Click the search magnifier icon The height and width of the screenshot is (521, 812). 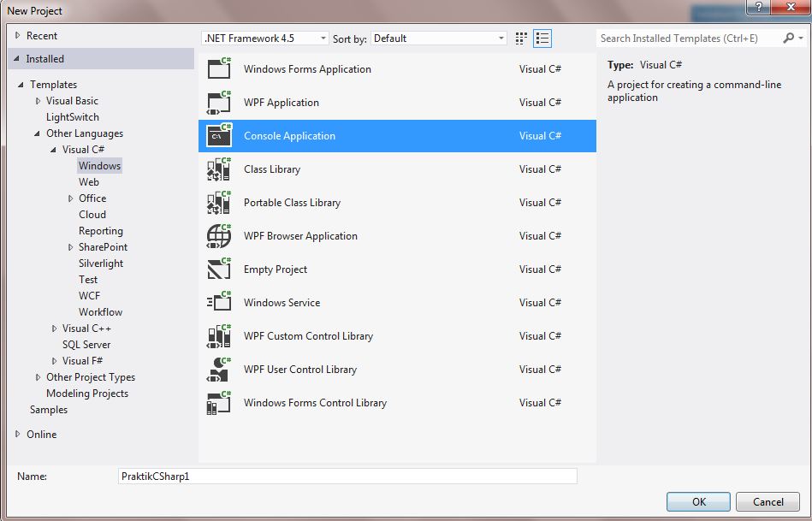[788, 38]
